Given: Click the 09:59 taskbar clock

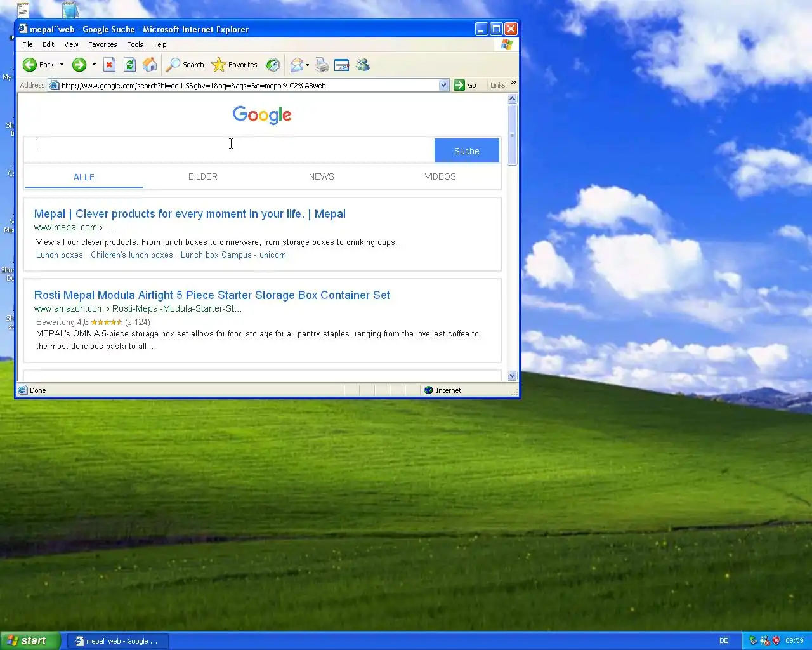Looking at the screenshot, I should click(x=794, y=640).
